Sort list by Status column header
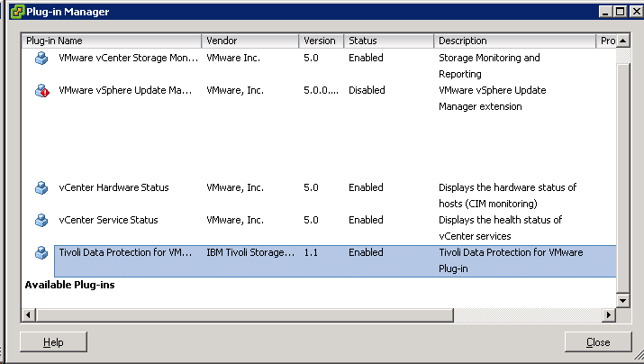 (388, 41)
